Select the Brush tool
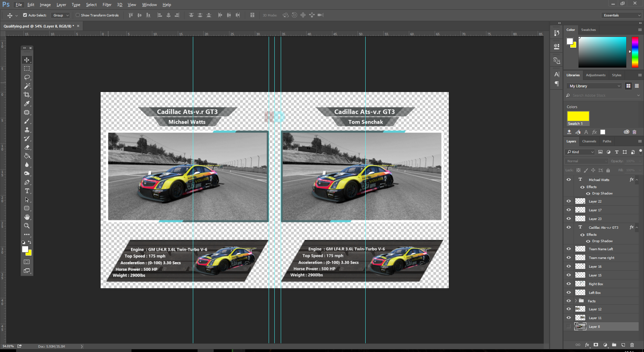 coord(27,121)
